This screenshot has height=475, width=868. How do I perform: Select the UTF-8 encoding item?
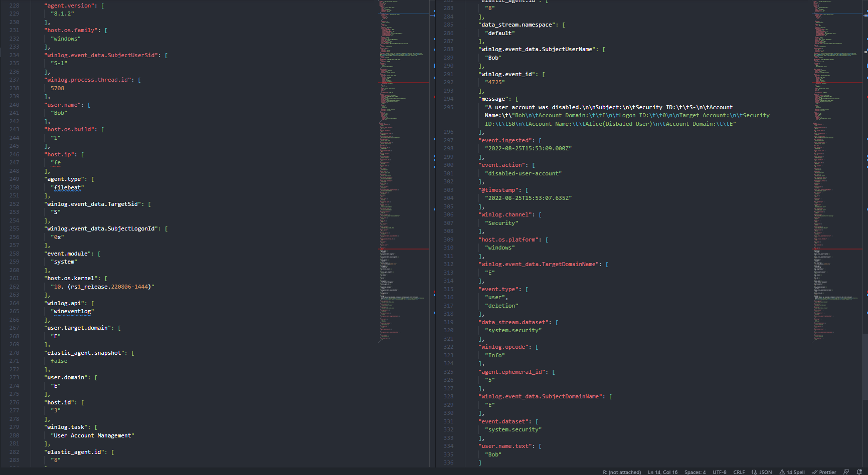pyautogui.click(x=720, y=472)
